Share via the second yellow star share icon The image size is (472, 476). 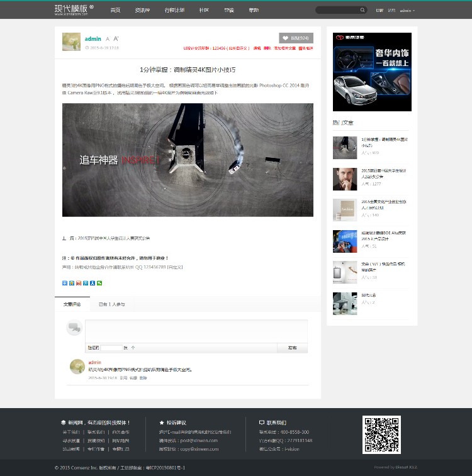pos(72,283)
